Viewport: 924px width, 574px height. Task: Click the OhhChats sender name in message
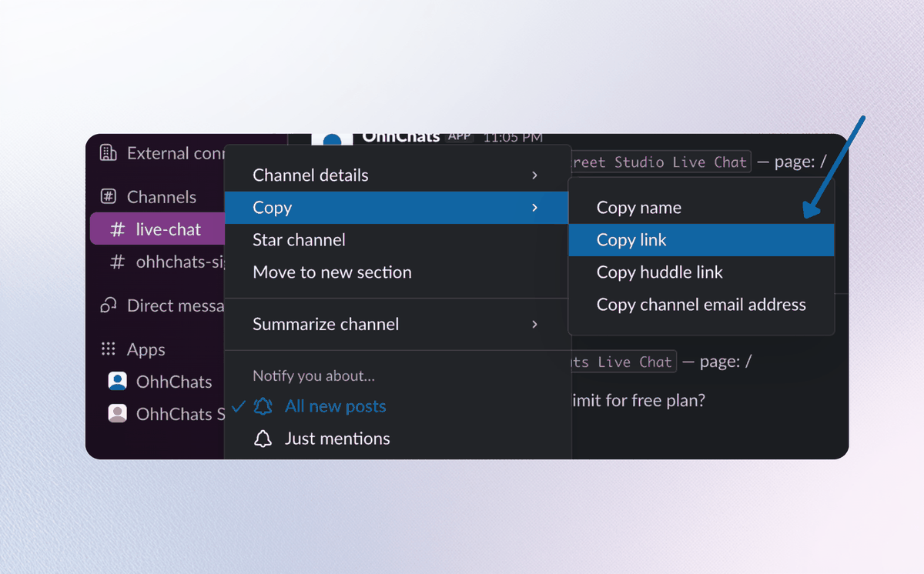[401, 137]
